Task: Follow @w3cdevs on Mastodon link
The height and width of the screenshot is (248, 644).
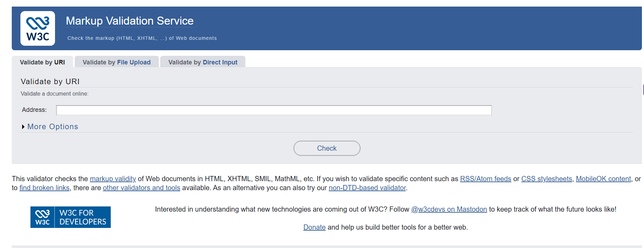Action: tap(449, 209)
